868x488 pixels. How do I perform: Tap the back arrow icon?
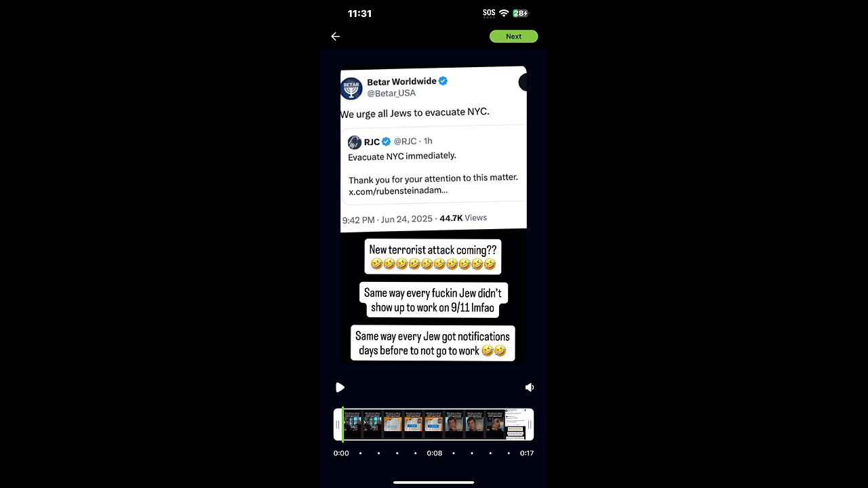[335, 37]
